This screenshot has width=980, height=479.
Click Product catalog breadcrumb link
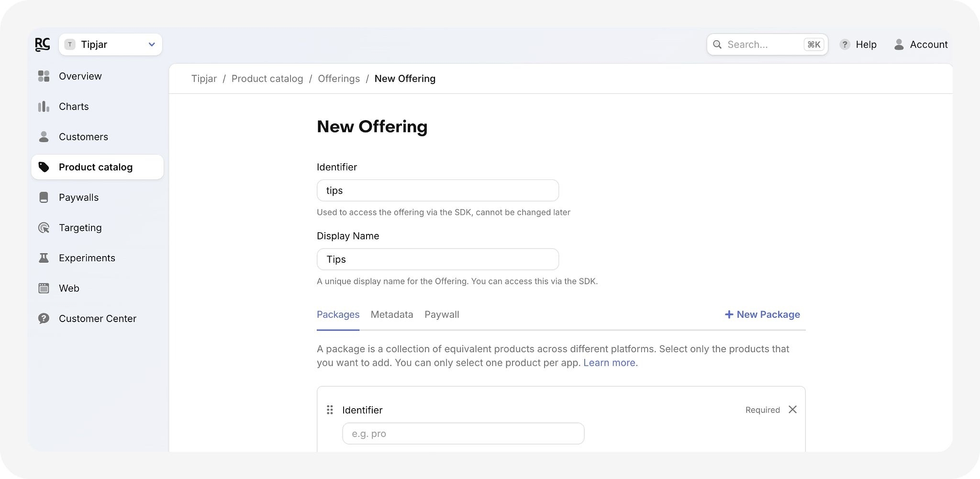click(267, 78)
